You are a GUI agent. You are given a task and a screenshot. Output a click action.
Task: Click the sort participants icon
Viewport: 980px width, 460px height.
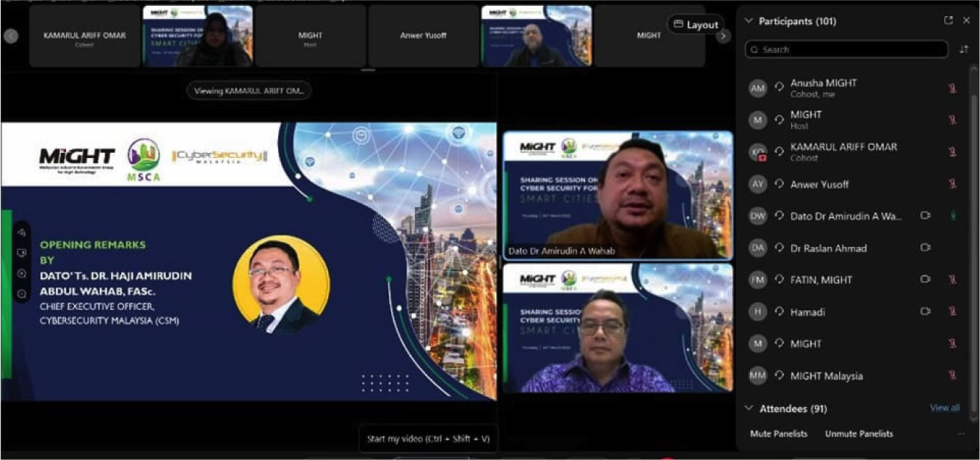[x=964, y=50]
